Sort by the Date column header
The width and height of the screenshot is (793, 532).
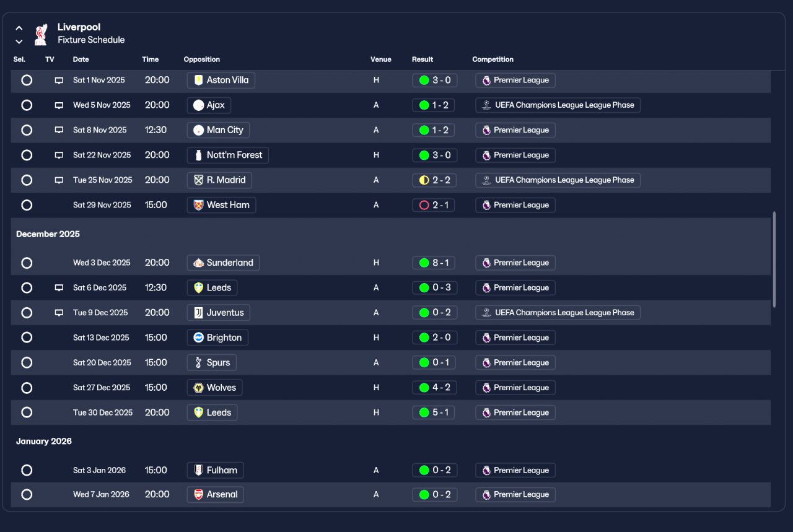pyautogui.click(x=81, y=59)
